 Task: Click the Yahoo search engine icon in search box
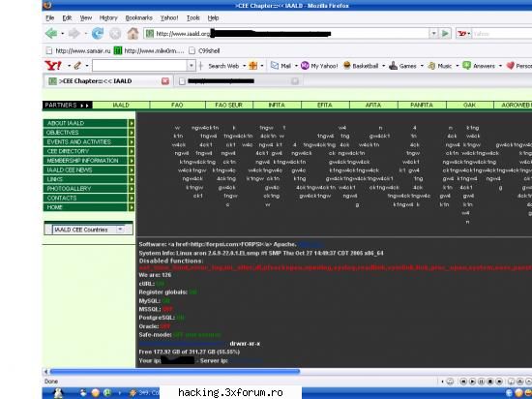pos(461,34)
